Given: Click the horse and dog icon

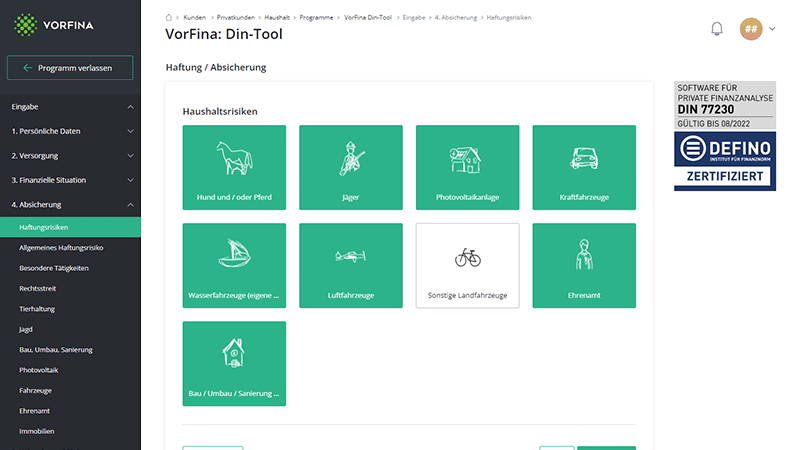Looking at the screenshot, I should point(234,159).
